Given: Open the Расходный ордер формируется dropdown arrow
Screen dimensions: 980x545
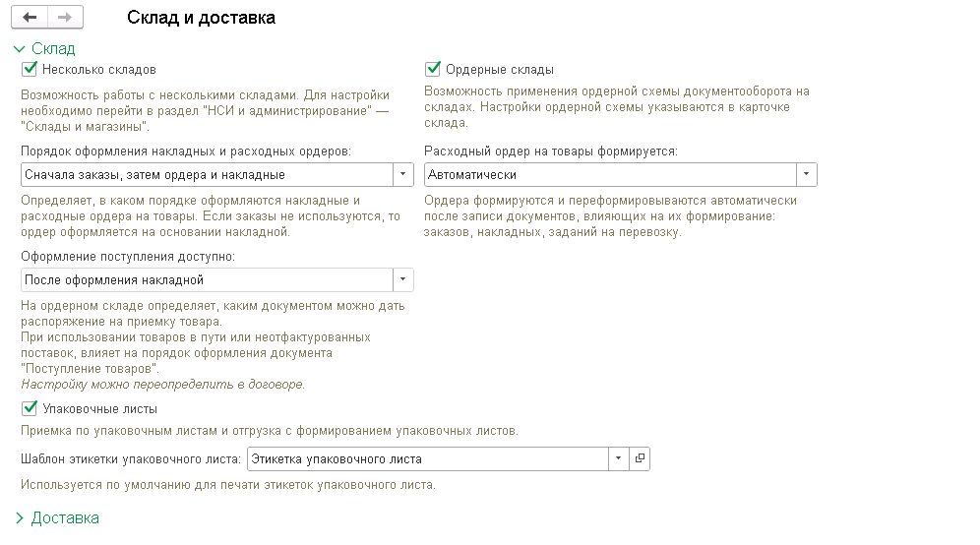Looking at the screenshot, I should (807, 174).
